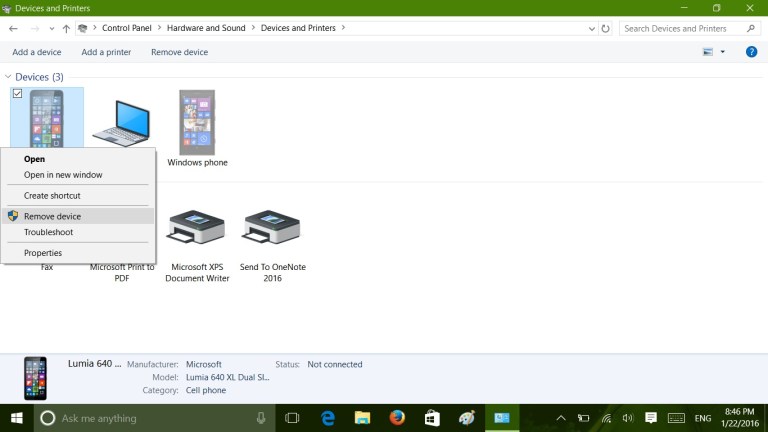Go back with the back arrow

[13, 28]
